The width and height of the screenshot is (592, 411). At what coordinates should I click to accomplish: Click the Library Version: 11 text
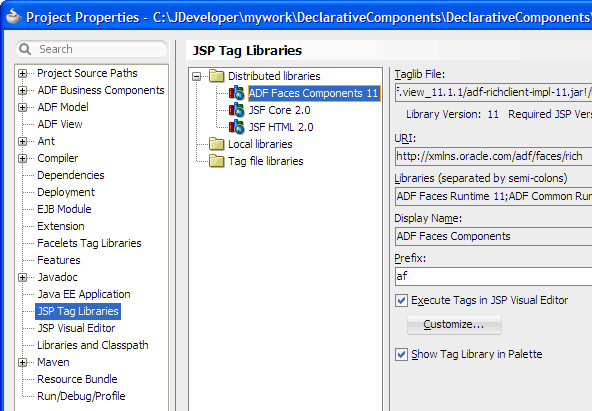point(452,114)
